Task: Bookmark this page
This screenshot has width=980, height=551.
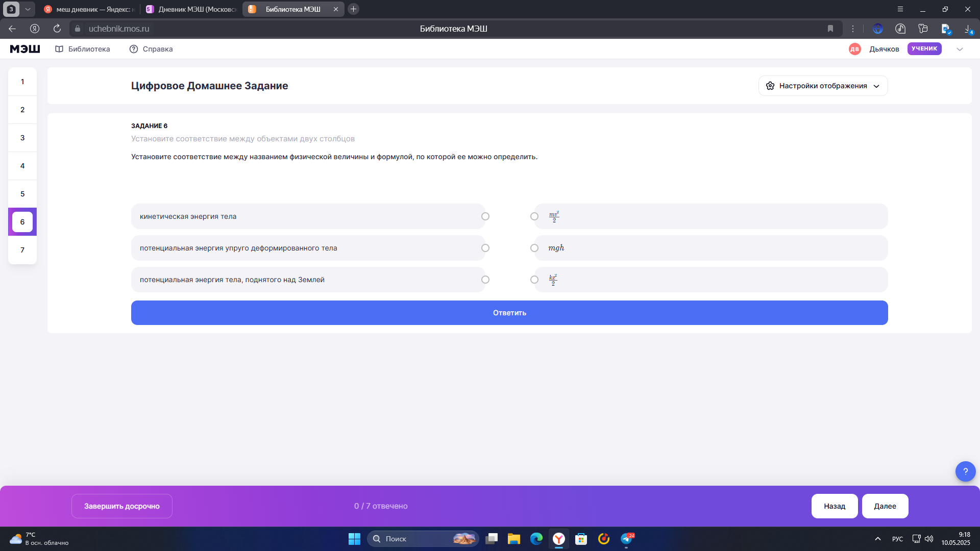Action: click(x=830, y=29)
